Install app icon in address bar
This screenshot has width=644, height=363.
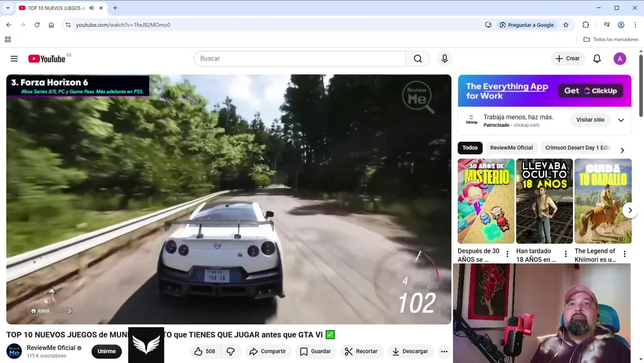[x=488, y=25]
